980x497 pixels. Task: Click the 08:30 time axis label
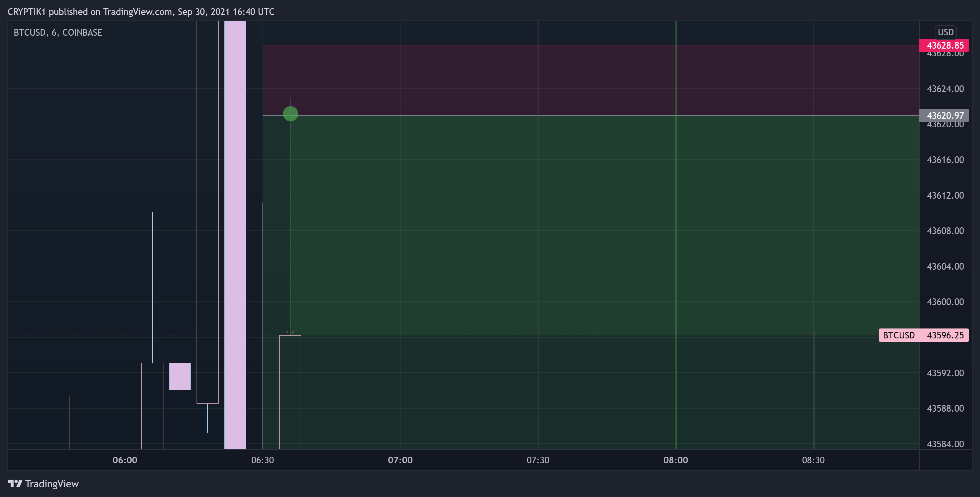pyautogui.click(x=813, y=460)
